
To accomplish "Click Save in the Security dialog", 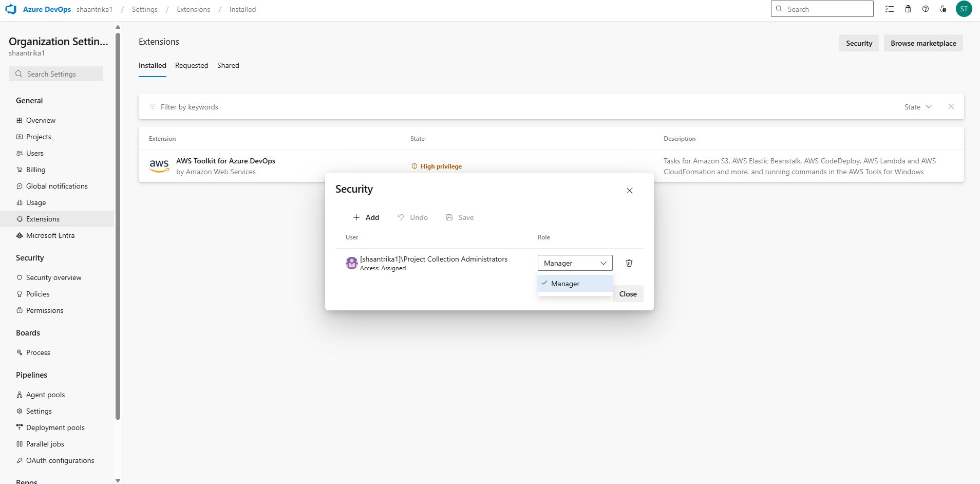I will [460, 217].
